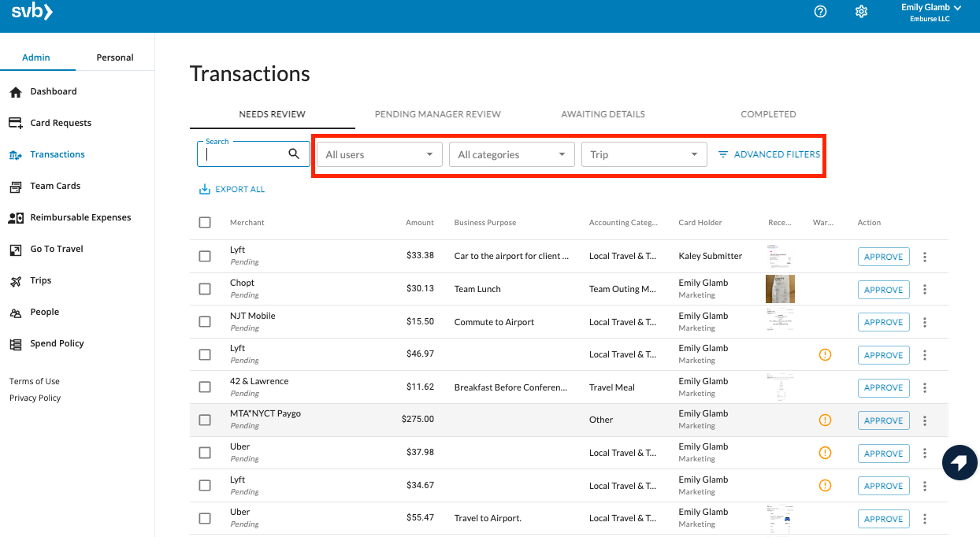The image size is (980, 537).
Task: Approve the Chopt transaction
Action: click(883, 290)
